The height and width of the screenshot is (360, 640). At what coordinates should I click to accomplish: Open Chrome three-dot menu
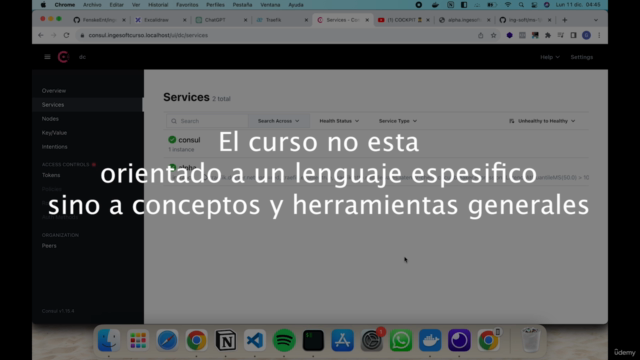pyautogui.click(x=599, y=35)
